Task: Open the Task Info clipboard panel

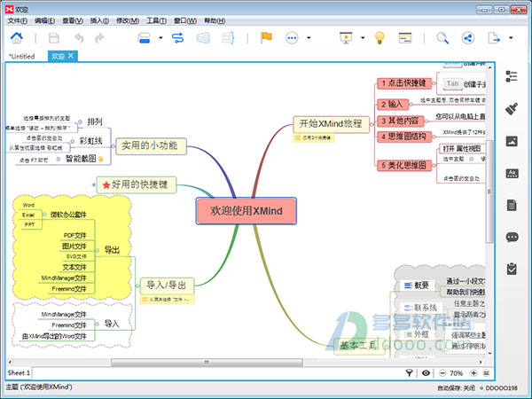Action: (512, 269)
